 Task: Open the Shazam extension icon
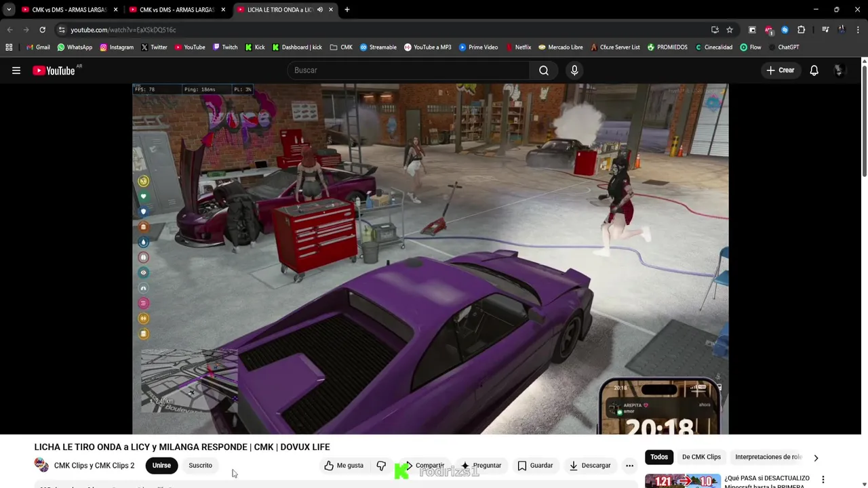coord(785,30)
